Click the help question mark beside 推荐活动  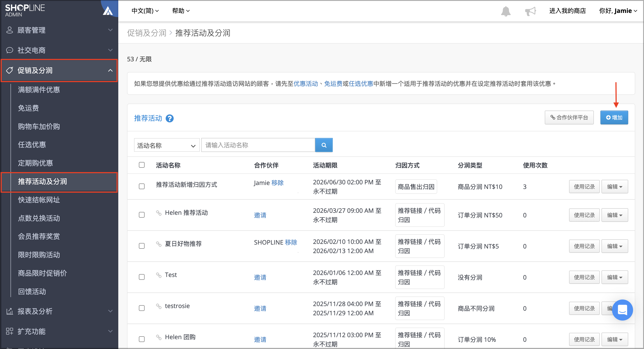[170, 118]
